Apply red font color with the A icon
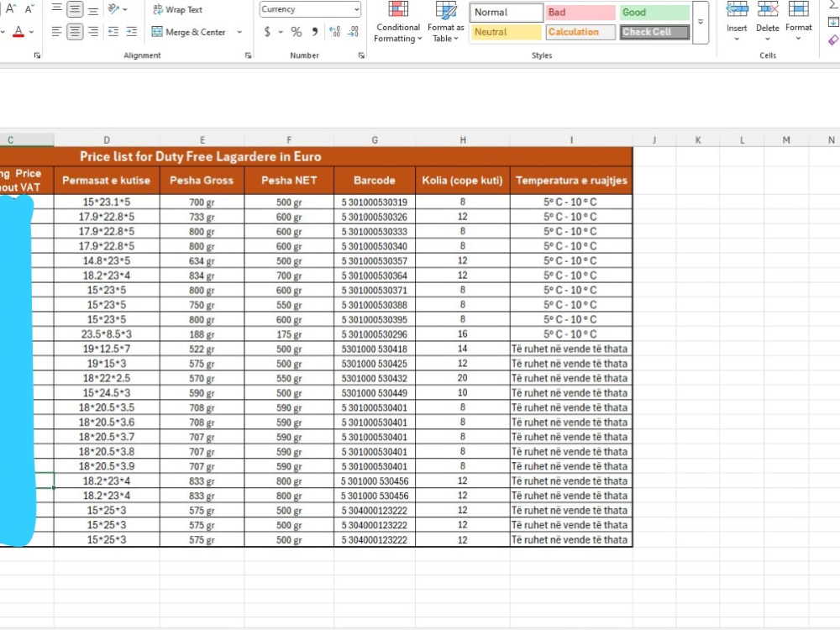840x630 pixels. coord(18,32)
